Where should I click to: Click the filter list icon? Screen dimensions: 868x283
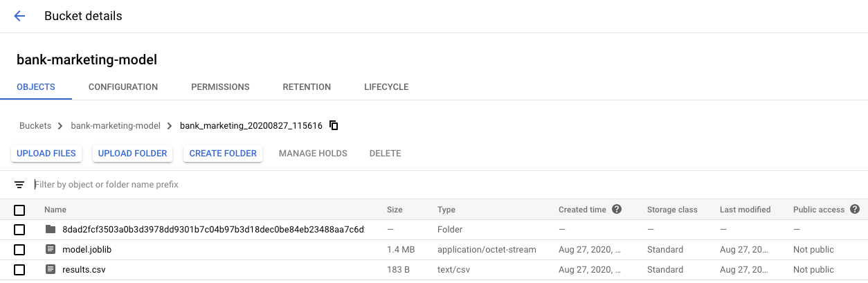tap(19, 185)
